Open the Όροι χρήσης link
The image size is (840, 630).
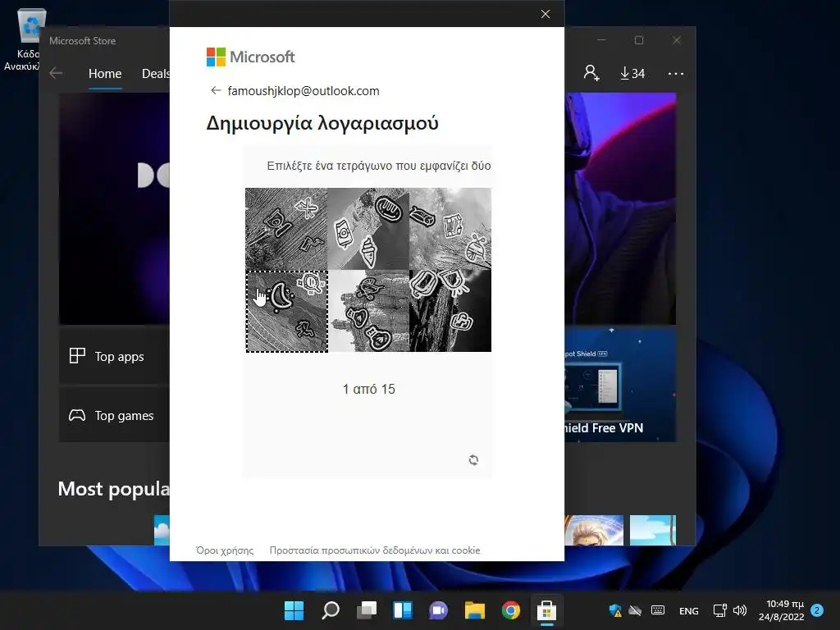225,550
